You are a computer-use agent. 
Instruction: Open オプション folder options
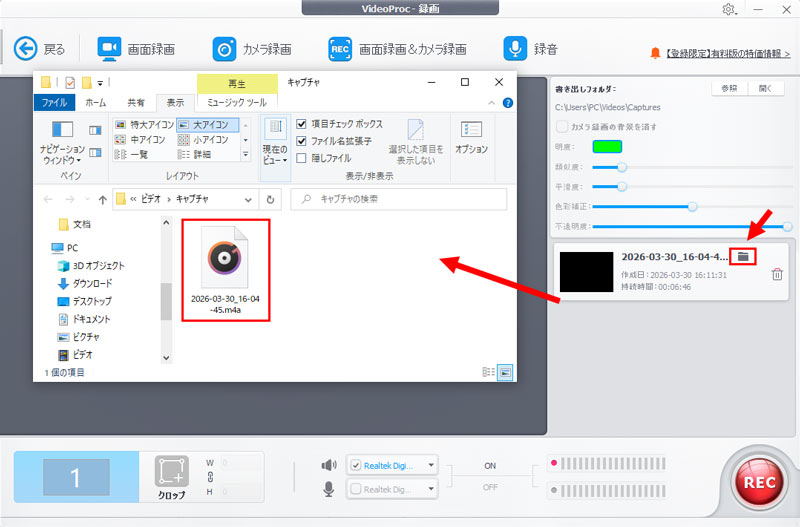(471, 137)
